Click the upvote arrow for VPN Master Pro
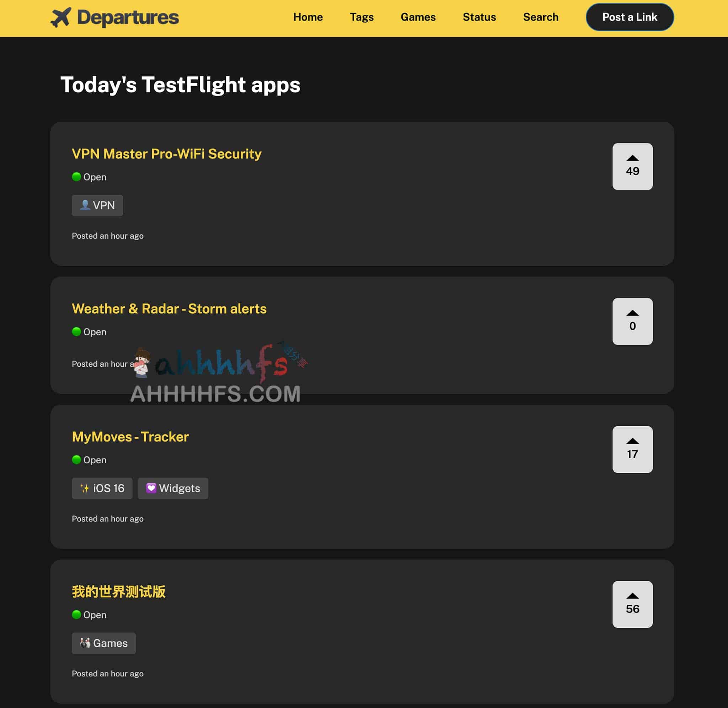The width and height of the screenshot is (728, 708). tap(632, 158)
